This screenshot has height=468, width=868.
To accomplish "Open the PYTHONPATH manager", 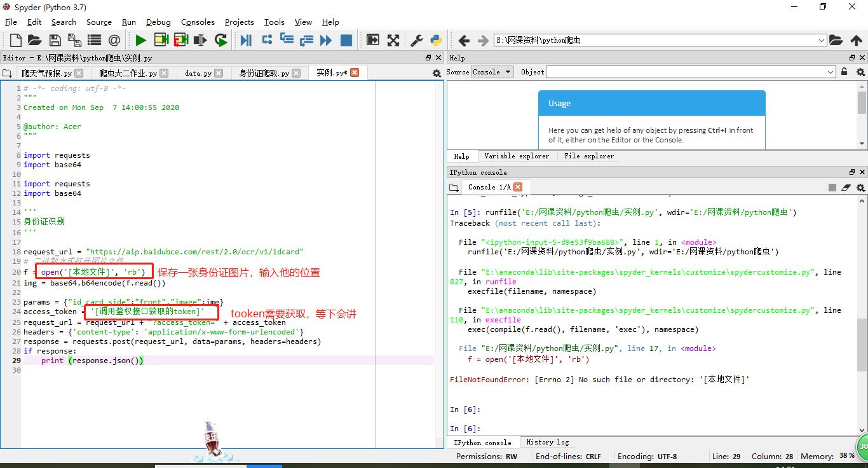I will (x=436, y=40).
